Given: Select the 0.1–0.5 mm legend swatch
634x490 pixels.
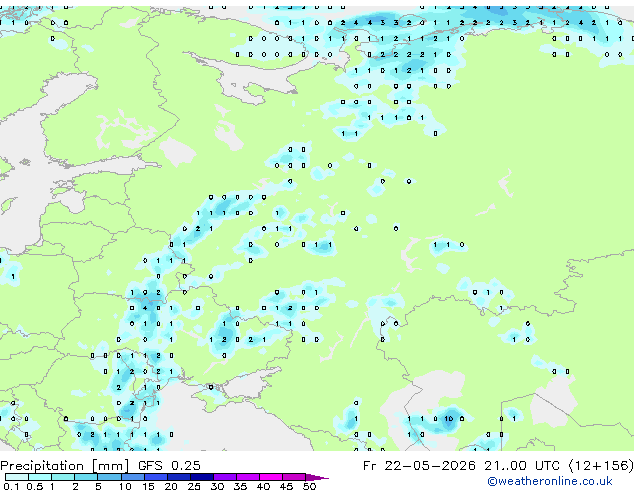Looking at the screenshot, I should coord(17,477).
